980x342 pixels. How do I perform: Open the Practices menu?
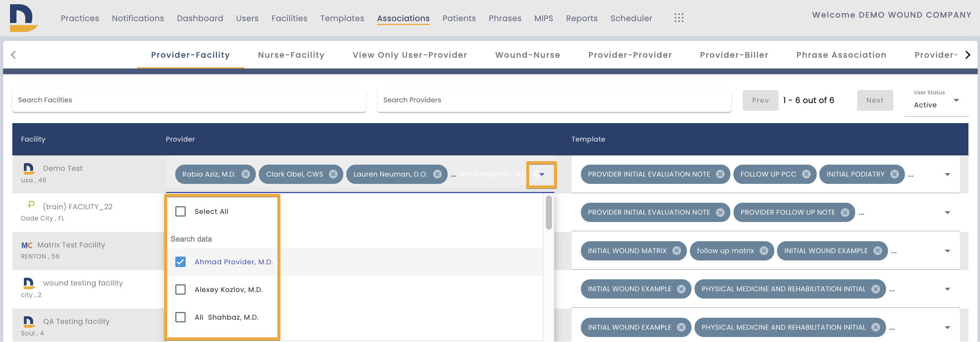pyautogui.click(x=80, y=18)
